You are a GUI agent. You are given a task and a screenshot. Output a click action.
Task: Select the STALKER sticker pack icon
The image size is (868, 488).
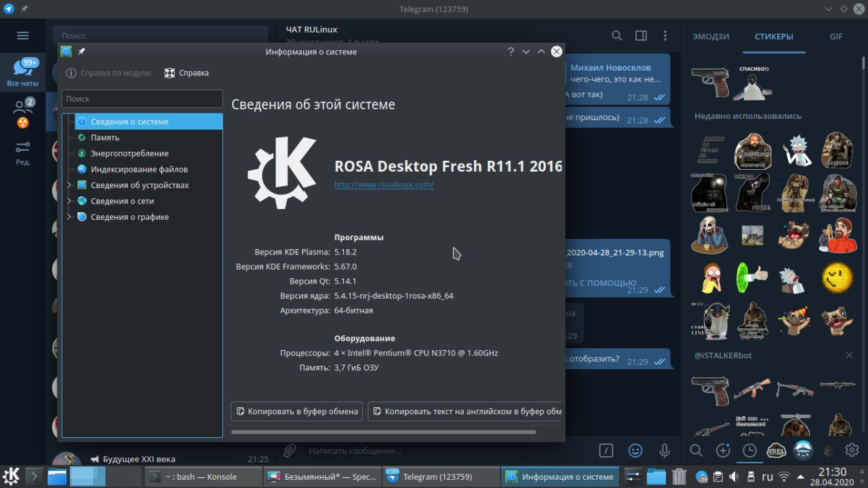(x=776, y=450)
